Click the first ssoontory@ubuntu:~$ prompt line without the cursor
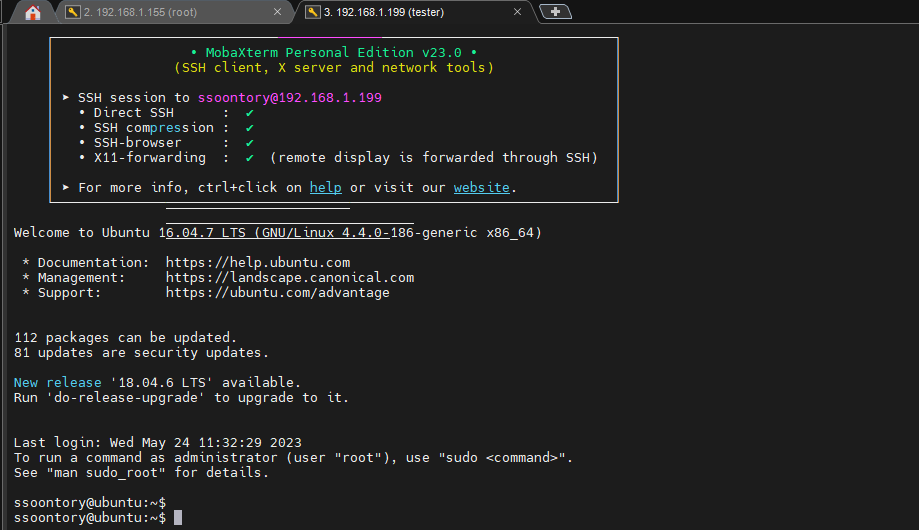The height and width of the screenshot is (530, 919). 90,502
